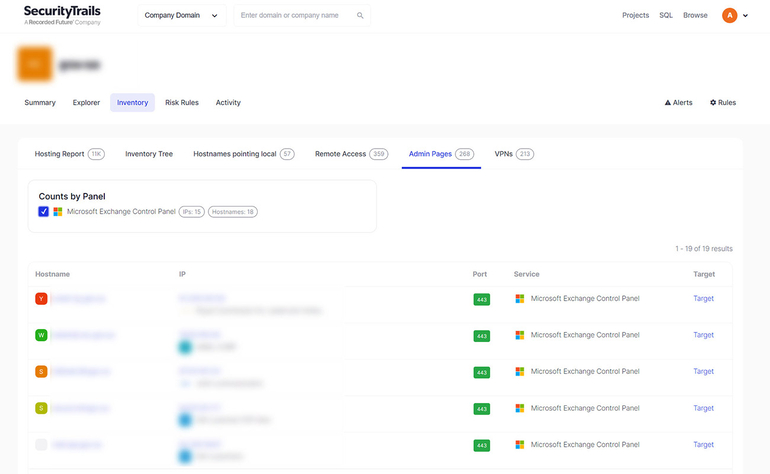Click the Microsoft service icon in W row
The height and width of the screenshot is (474, 770).
coord(520,335)
